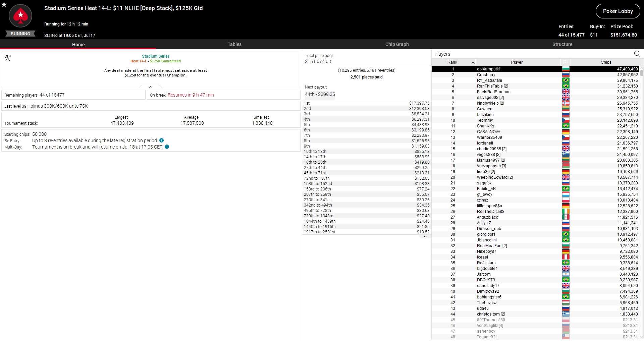Switch to the Home tab

(x=78, y=44)
